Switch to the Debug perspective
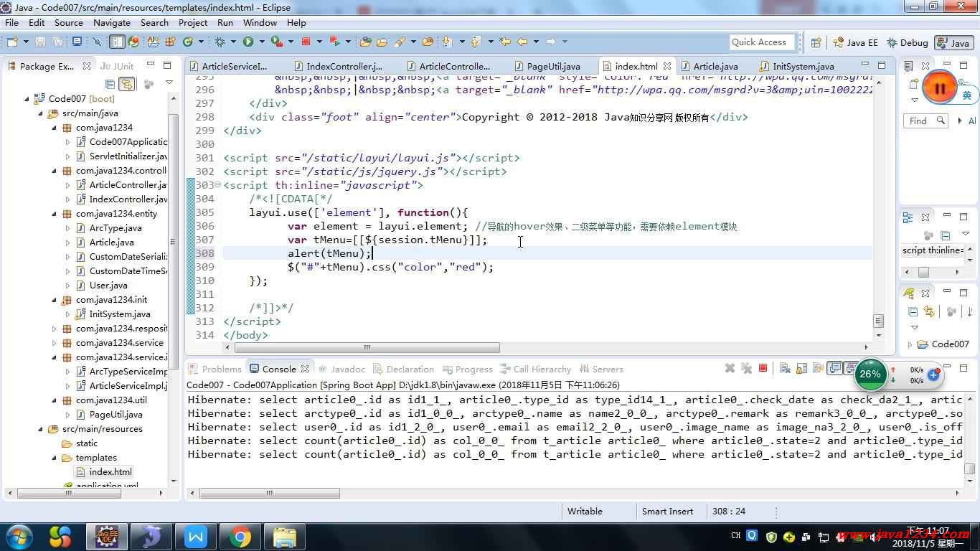Screen dimensions: 980x551 [908, 43]
